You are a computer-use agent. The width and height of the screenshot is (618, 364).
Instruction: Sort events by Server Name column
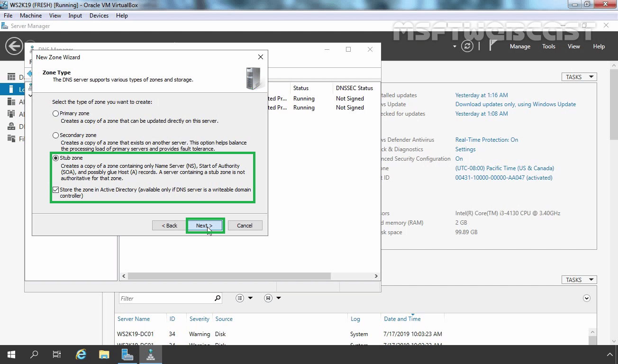(134, 319)
